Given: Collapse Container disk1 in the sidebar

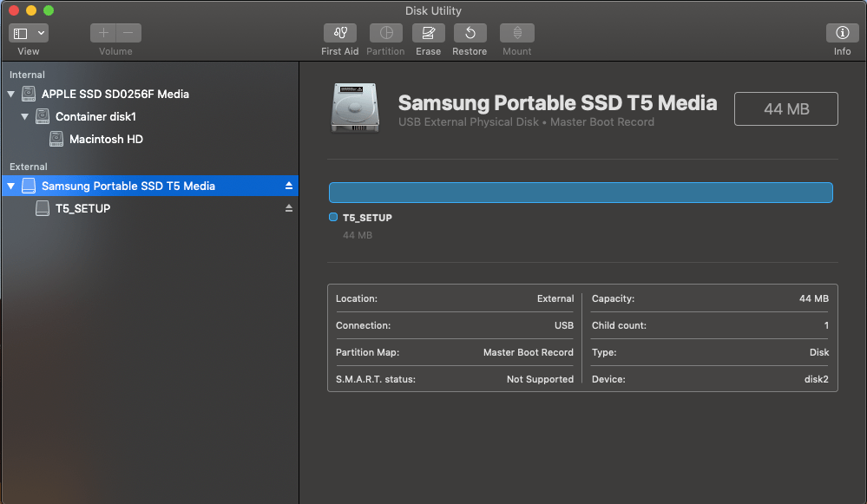Looking at the screenshot, I should pos(23,116).
